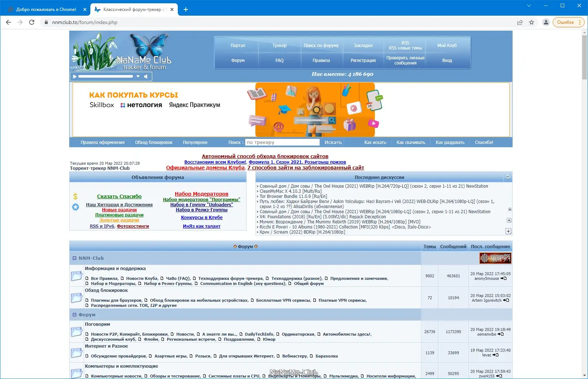Screen dimensions: 588x379
Task: Open the tab search chevron in title bar
Action: (529, 5)
